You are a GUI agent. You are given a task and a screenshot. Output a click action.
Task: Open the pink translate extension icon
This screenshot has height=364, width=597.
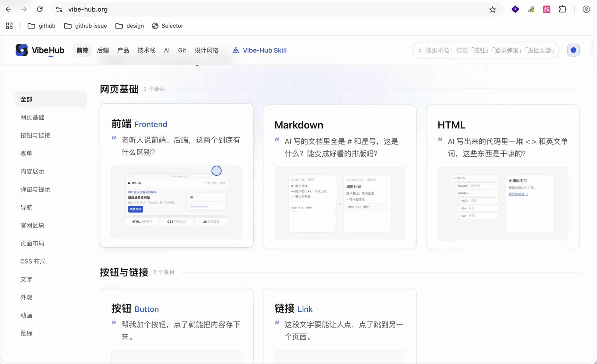pyautogui.click(x=547, y=9)
